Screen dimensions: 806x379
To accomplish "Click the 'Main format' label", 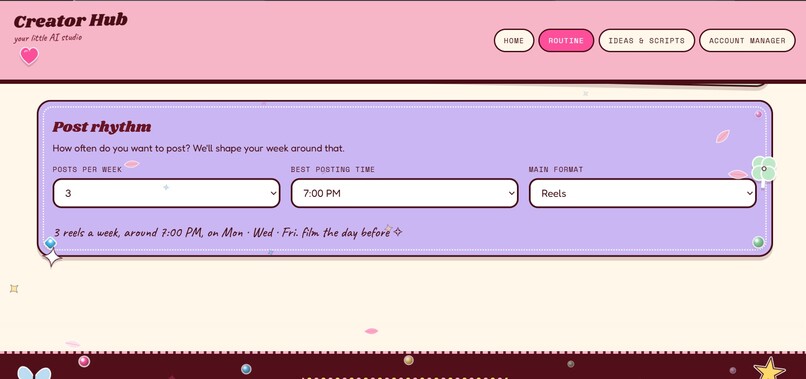I will 556,169.
